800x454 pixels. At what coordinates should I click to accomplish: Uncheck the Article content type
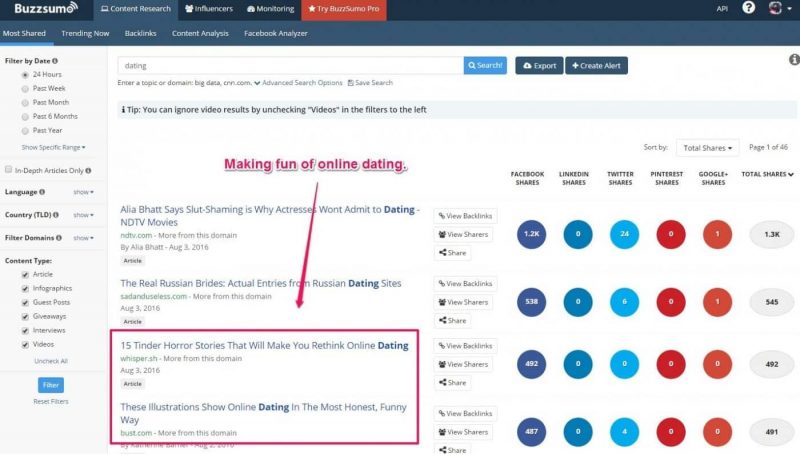pos(25,274)
